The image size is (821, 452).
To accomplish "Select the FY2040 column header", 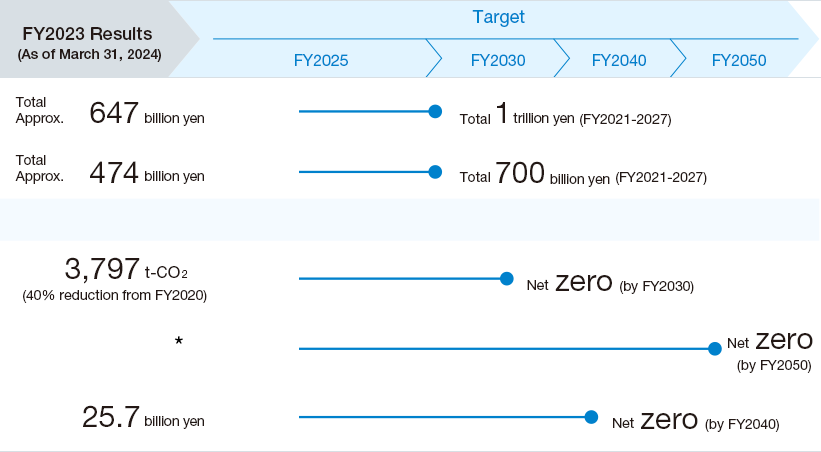I will coord(619,60).
